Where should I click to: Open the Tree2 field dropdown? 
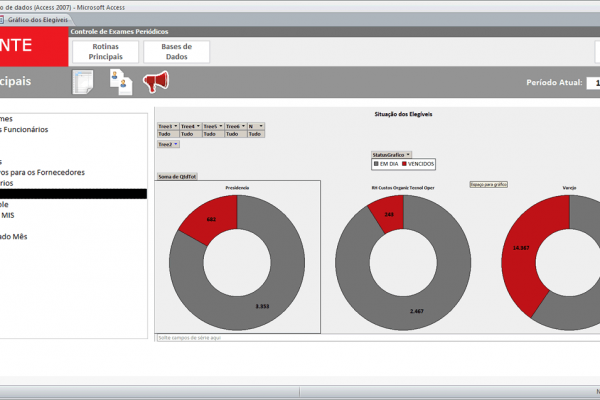174,144
